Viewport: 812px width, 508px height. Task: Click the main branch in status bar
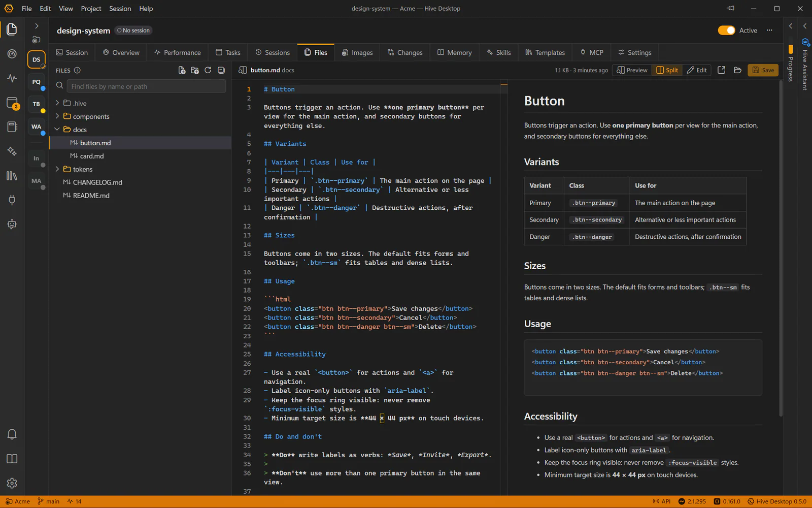49,501
